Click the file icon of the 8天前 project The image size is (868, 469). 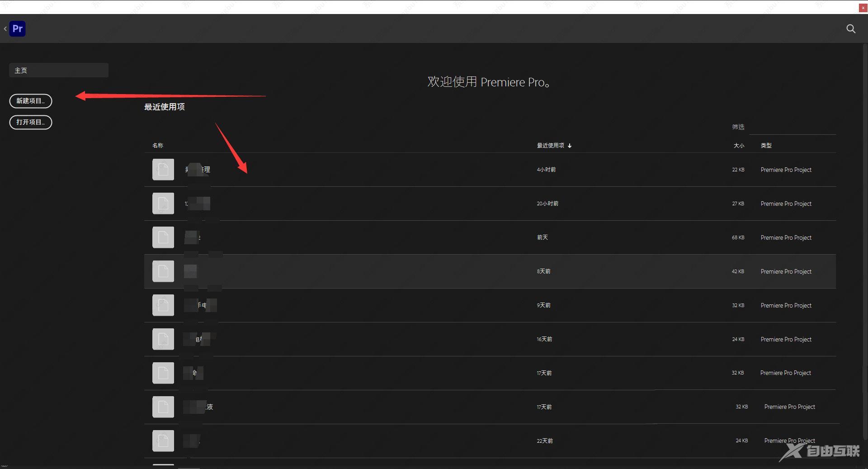pos(163,271)
